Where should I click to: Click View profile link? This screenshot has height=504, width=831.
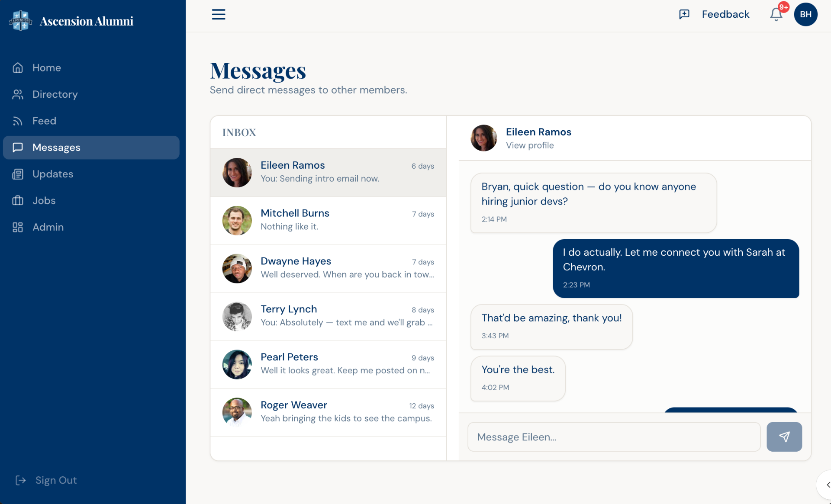pos(530,145)
